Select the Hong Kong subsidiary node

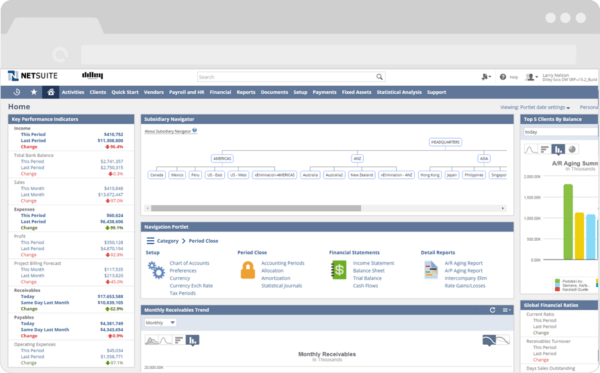[430, 175]
